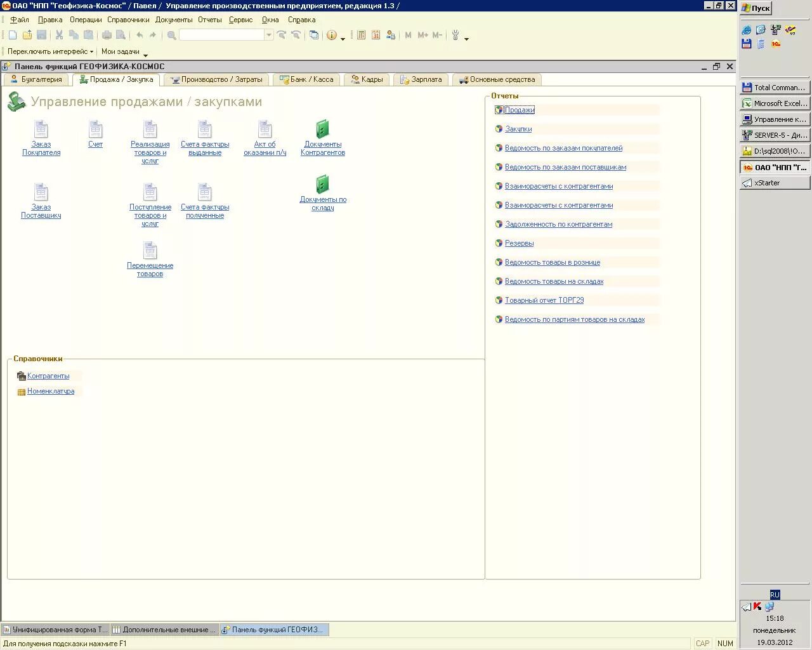This screenshot has width=812, height=650.
Task: Open the Calendar toolbar icon
Action: 376,35
